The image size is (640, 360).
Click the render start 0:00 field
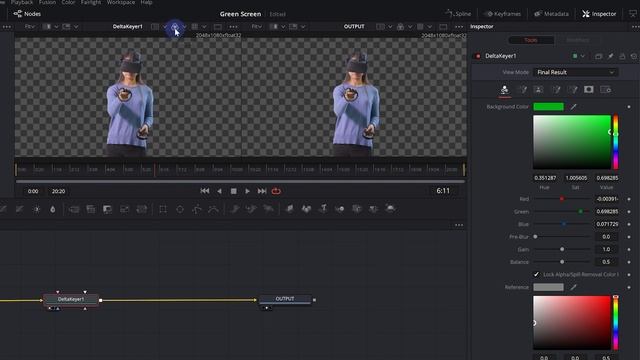33,191
